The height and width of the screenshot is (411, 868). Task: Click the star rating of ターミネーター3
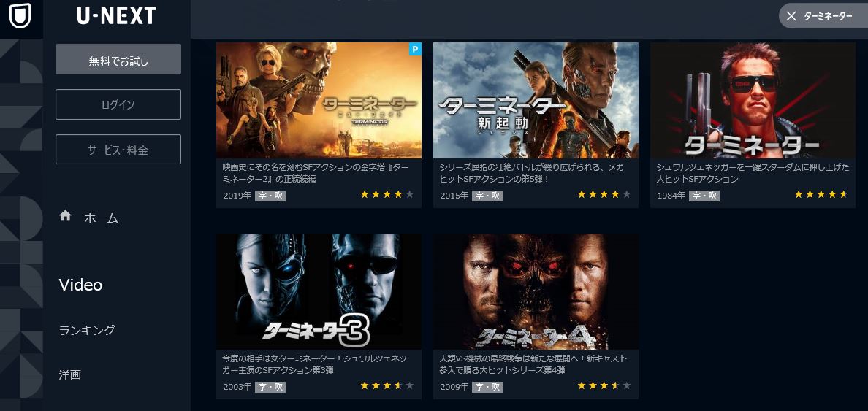pyautogui.click(x=387, y=385)
